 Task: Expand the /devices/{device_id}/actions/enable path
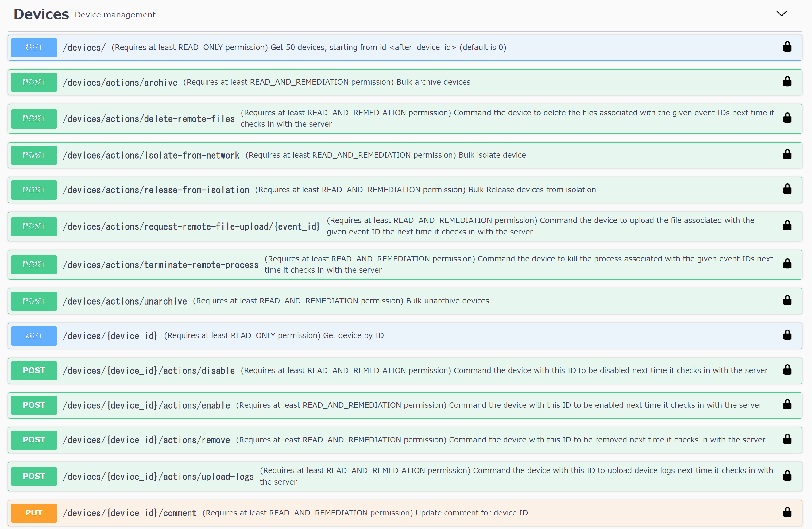pyautogui.click(x=146, y=405)
